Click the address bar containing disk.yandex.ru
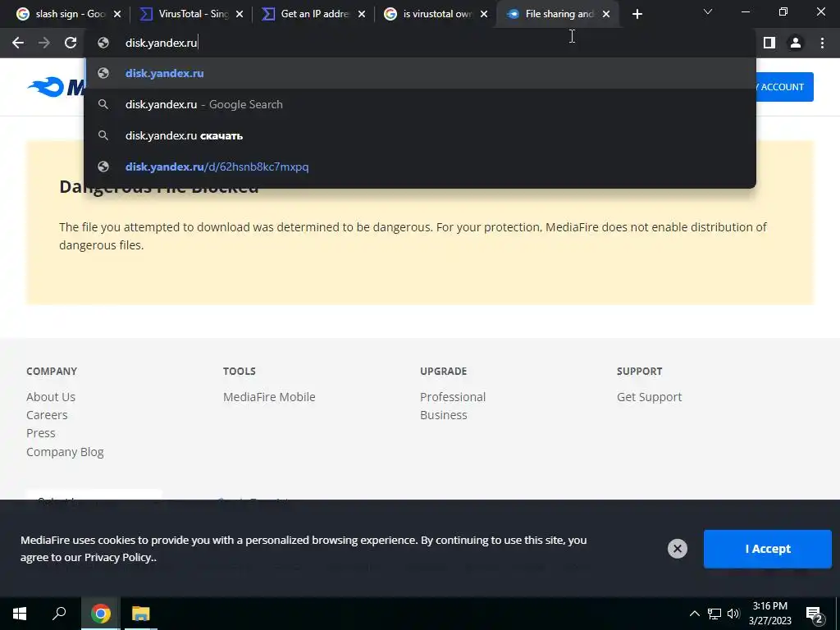 (420, 43)
